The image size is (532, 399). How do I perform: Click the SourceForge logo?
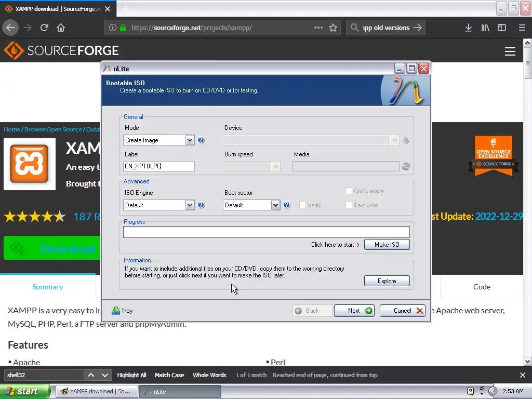(61, 50)
